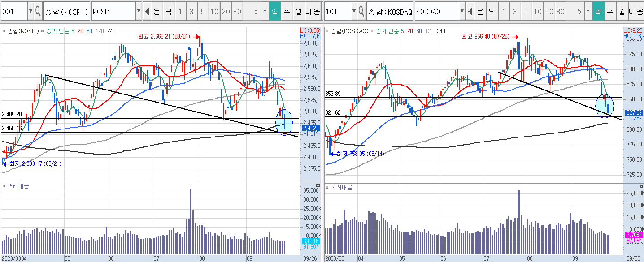
Task: Click the 종합(KOSPI) name field
Action: pyautogui.click(x=66, y=12)
